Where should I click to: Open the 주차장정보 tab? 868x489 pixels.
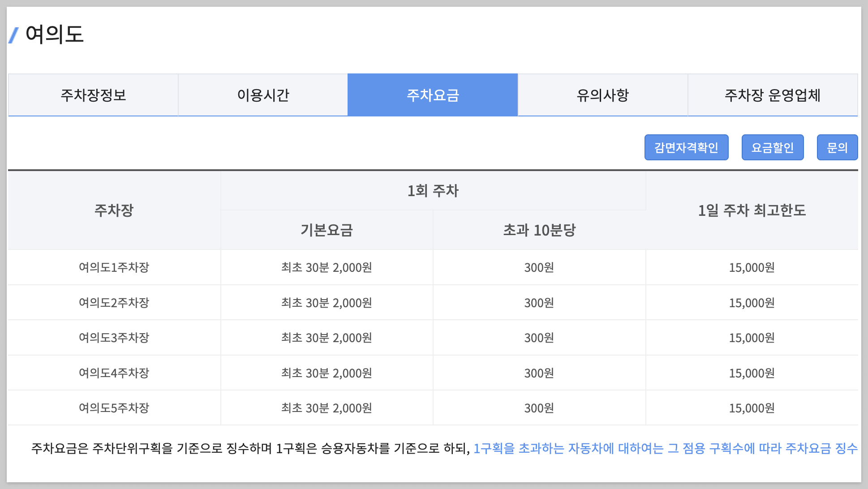(x=93, y=95)
